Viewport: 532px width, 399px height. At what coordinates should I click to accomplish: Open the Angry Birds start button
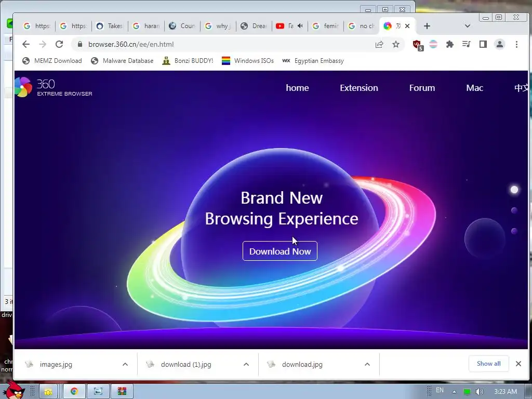(14, 390)
